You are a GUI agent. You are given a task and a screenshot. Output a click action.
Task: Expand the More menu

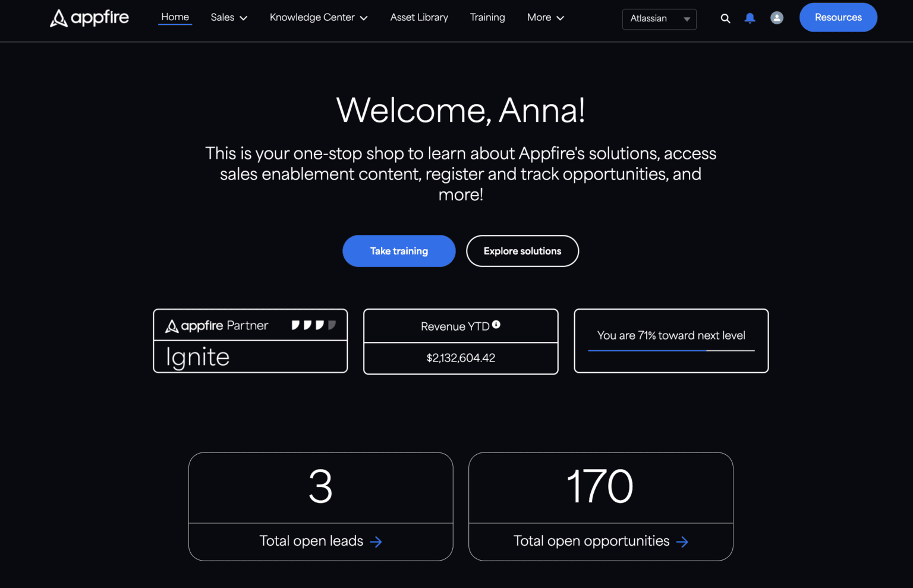coord(546,18)
